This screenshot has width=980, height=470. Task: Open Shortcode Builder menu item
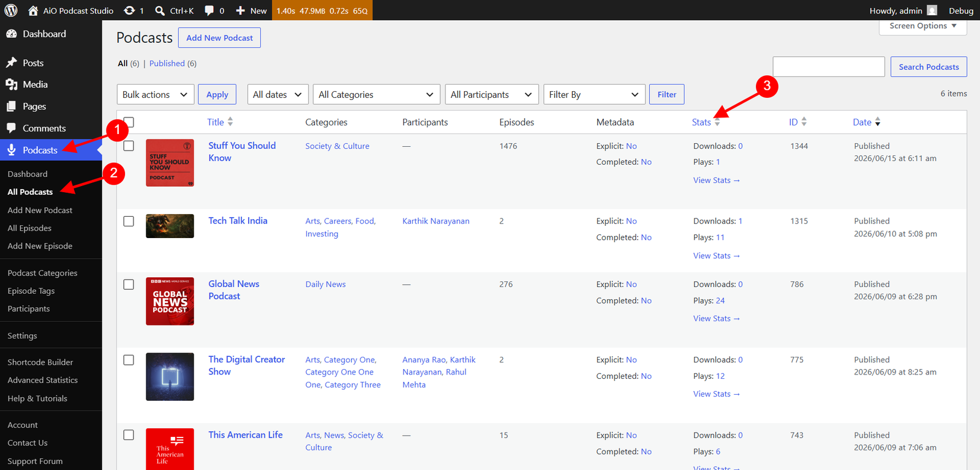point(40,362)
